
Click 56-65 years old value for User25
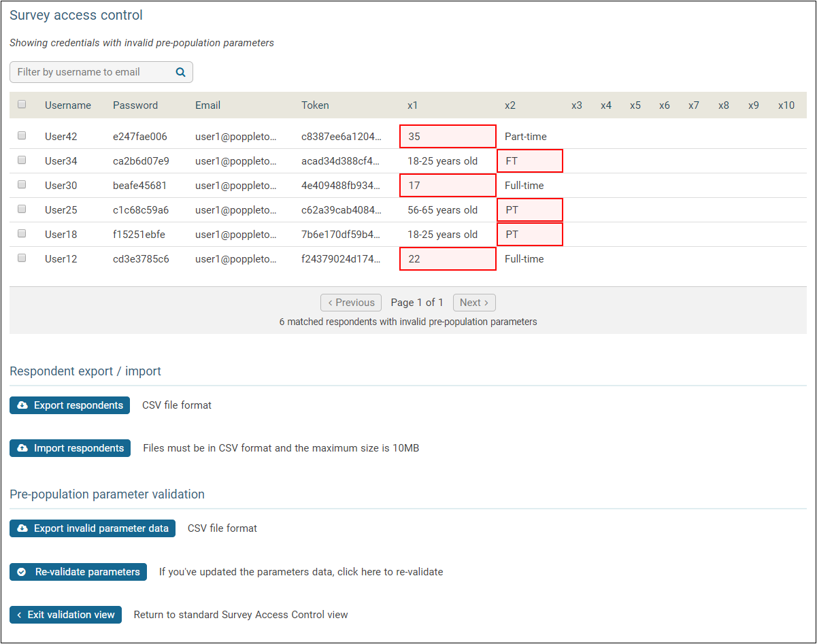443,210
